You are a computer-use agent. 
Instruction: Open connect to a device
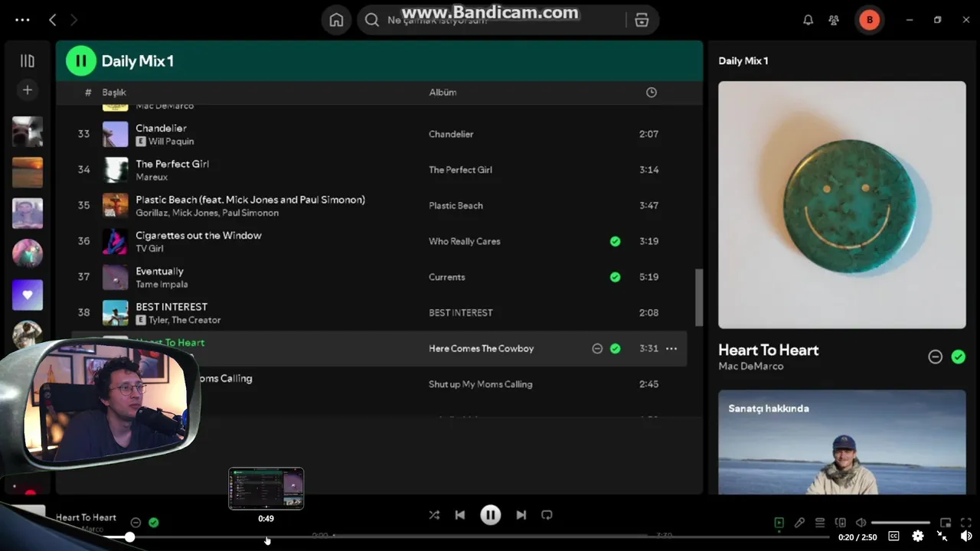[x=840, y=523]
